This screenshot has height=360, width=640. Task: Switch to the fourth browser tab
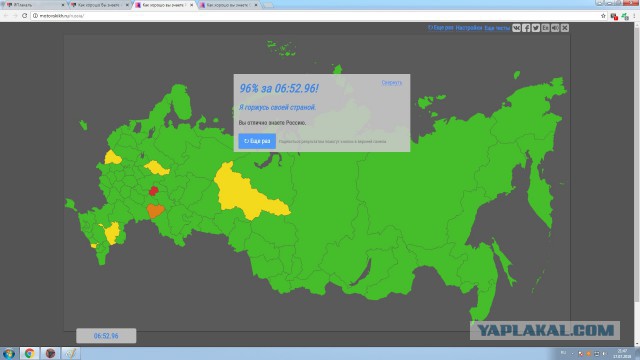[229, 5]
